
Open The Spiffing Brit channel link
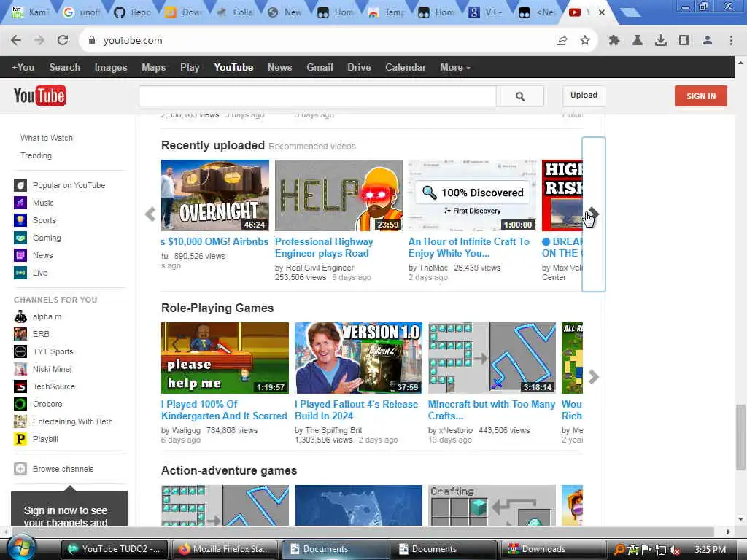click(333, 430)
